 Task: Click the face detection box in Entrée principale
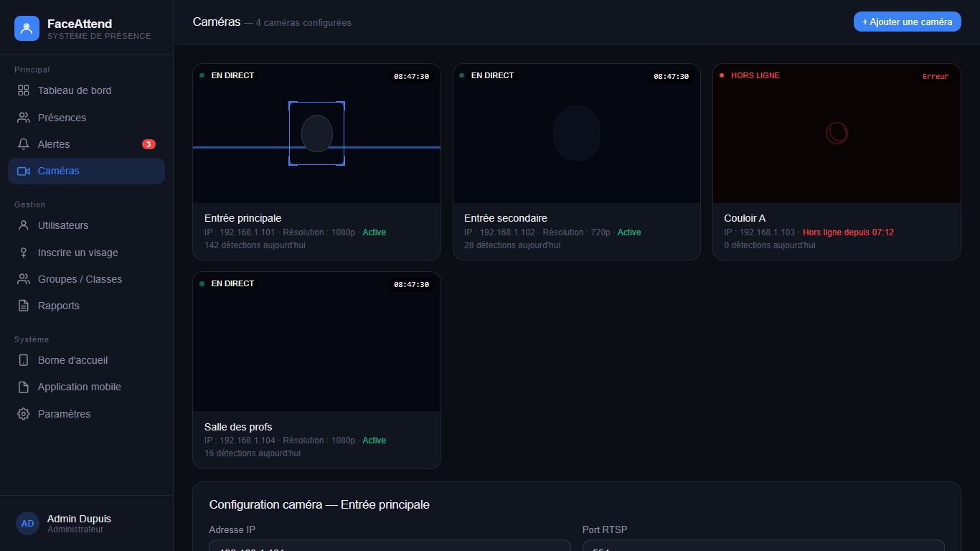(x=316, y=133)
